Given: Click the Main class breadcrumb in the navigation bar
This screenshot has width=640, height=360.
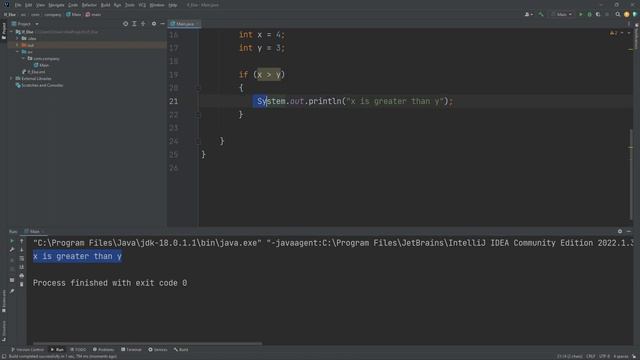Looking at the screenshot, I should (73, 14).
